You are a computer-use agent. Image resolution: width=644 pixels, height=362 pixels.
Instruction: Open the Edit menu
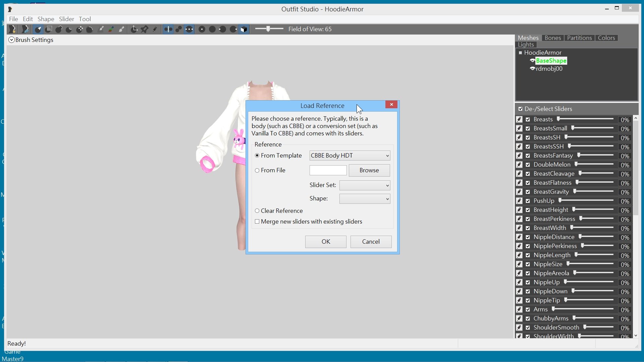coord(28,19)
